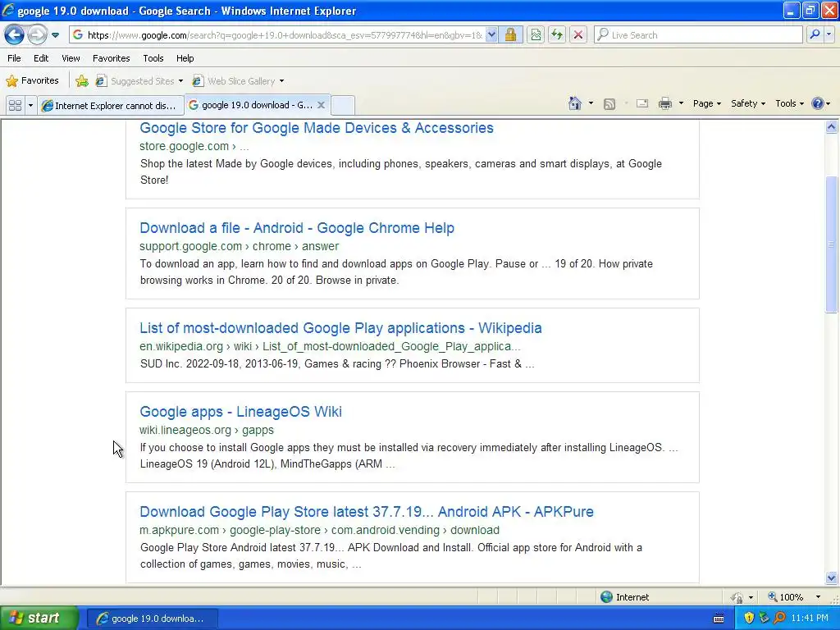This screenshot has width=840, height=630.
Task: Open Google apps LineageOS Wiki link
Action: (240, 412)
